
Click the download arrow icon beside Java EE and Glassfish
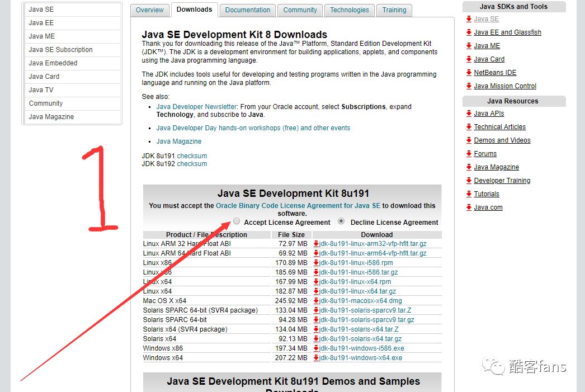(469, 32)
